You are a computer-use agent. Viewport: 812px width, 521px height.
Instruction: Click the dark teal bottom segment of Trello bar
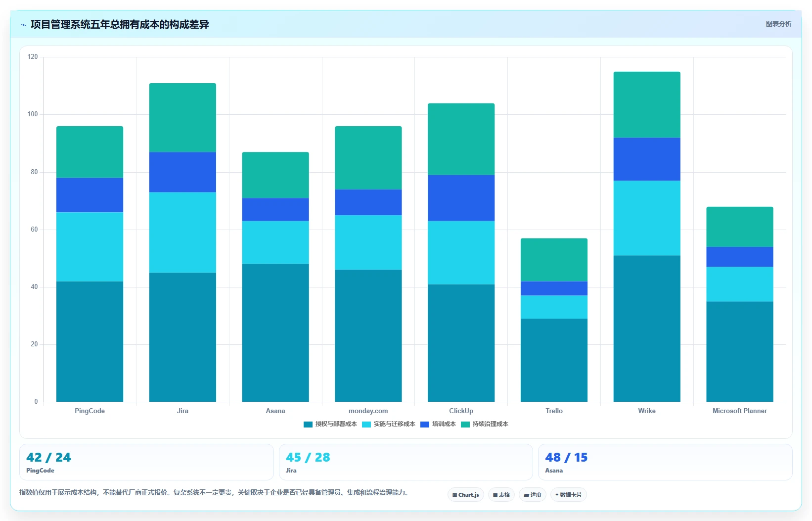coord(554,360)
